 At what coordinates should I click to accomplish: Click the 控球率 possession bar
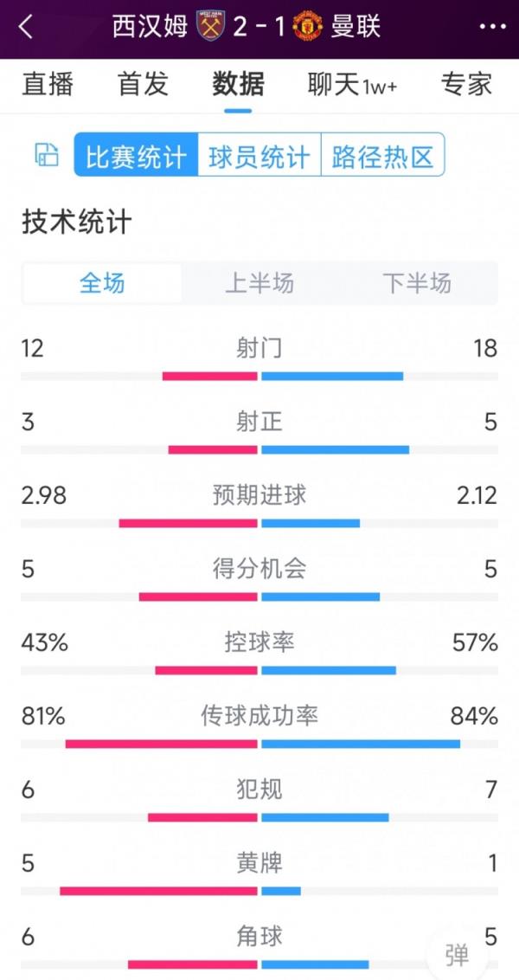(259, 669)
